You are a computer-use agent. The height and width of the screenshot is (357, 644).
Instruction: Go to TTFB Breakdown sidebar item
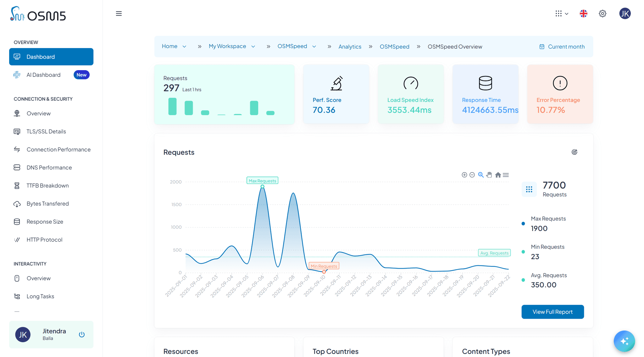point(47,186)
